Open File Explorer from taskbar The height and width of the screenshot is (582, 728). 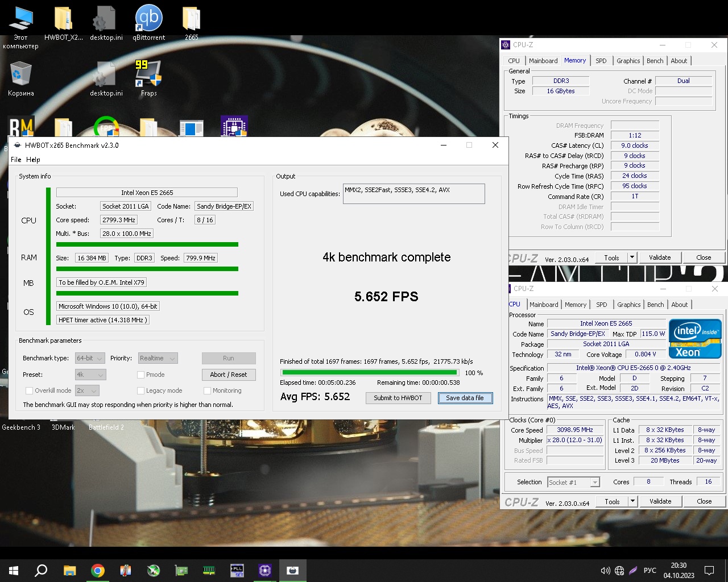click(x=69, y=571)
